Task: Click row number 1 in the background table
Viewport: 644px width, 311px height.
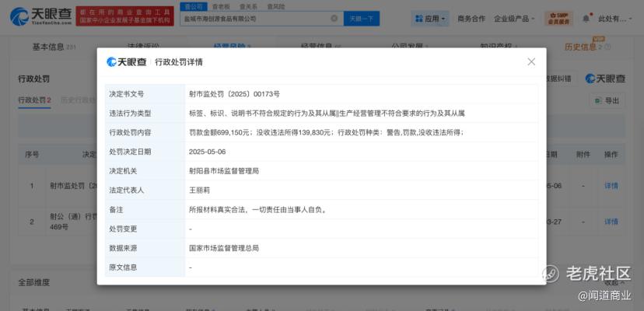Action: pyautogui.click(x=32, y=186)
